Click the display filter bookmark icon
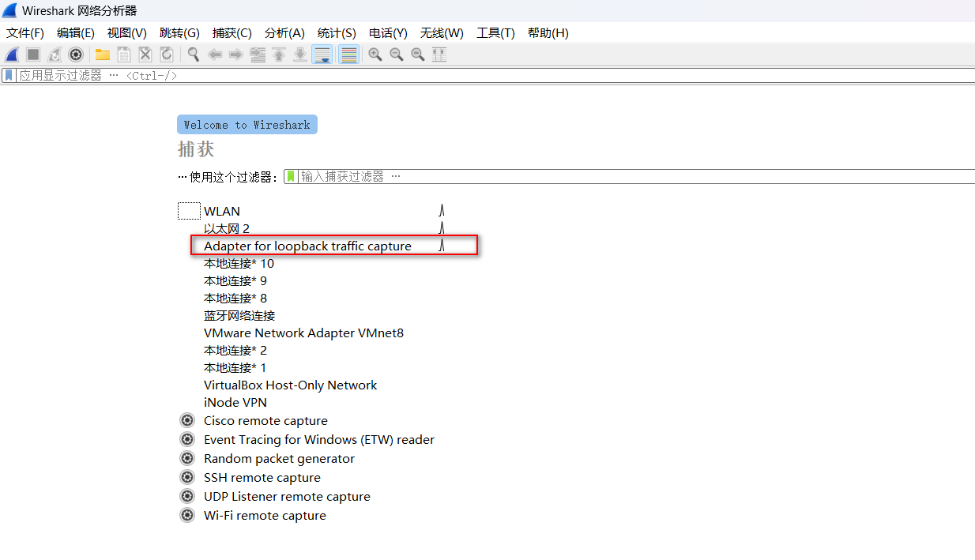The height and width of the screenshot is (560, 975). click(x=9, y=76)
